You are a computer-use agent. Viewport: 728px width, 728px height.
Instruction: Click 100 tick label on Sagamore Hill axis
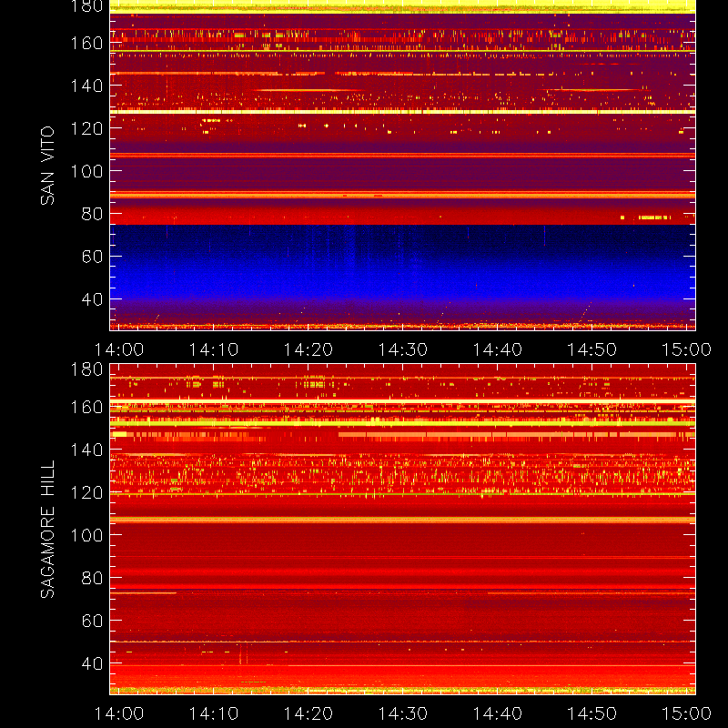[x=86, y=535]
